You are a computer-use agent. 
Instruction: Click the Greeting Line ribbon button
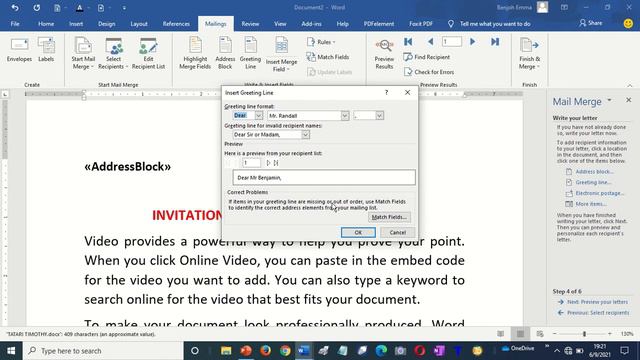point(250,53)
